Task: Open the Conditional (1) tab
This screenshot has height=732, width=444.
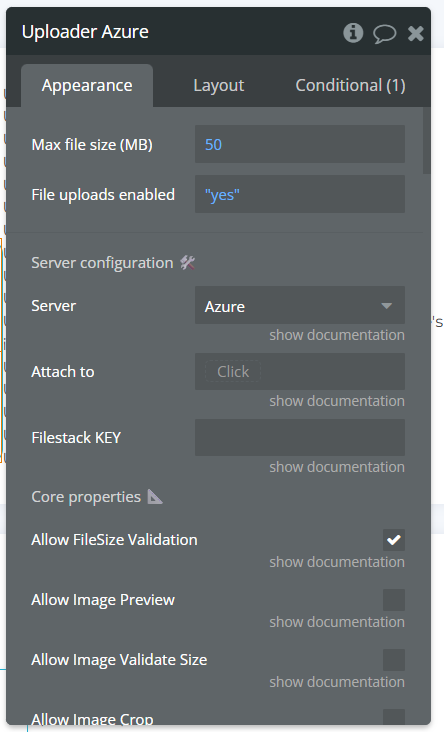Action: pyautogui.click(x=350, y=85)
